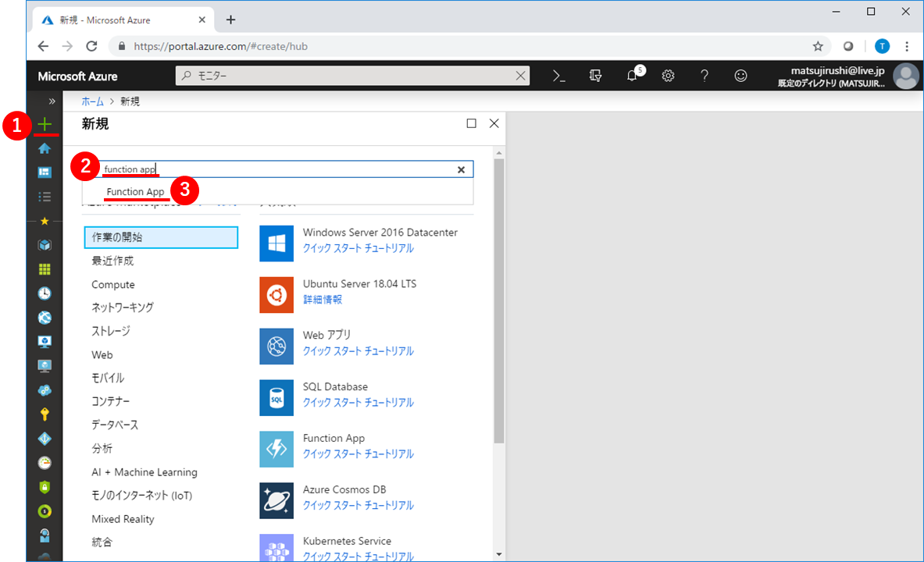This screenshot has height=562, width=924.
Task: Clear the Azure top search box
Action: [520, 76]
